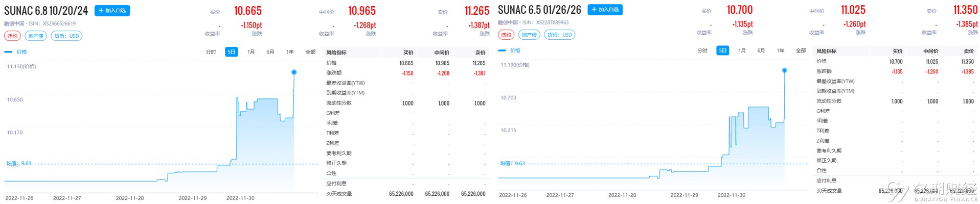Viewport: 980px width, 204px height.
Task: Add SUNAC 6.5 01/26/26 to watchlist via 加入自选
Action: (605, 10)
